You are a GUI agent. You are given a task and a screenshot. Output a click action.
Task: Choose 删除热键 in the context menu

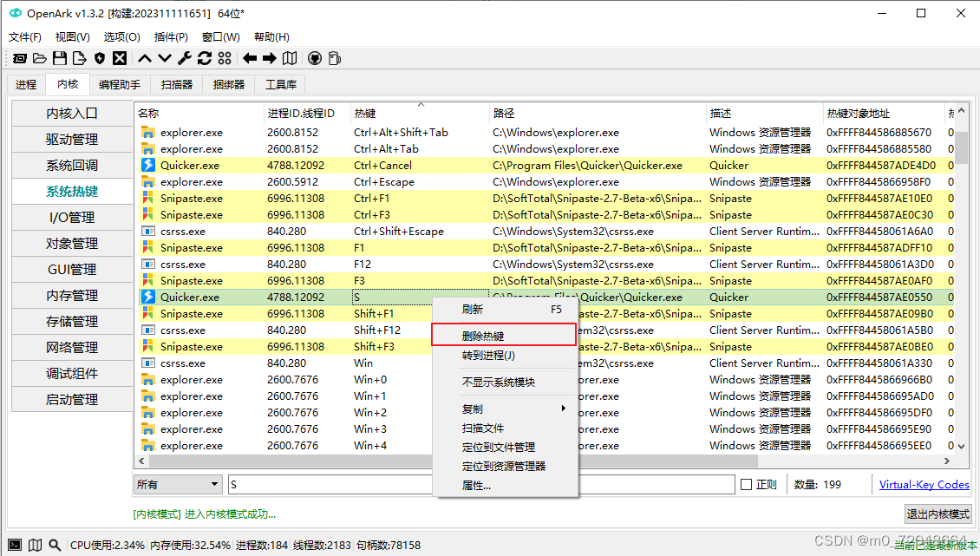coord(504,335)
